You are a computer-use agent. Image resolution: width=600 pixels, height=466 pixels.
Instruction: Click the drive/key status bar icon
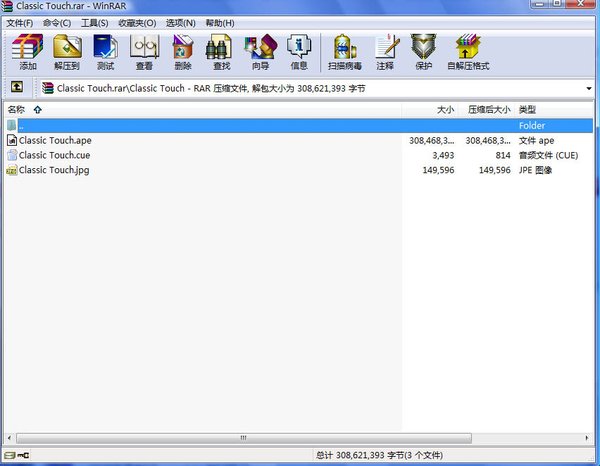[17, 455]
